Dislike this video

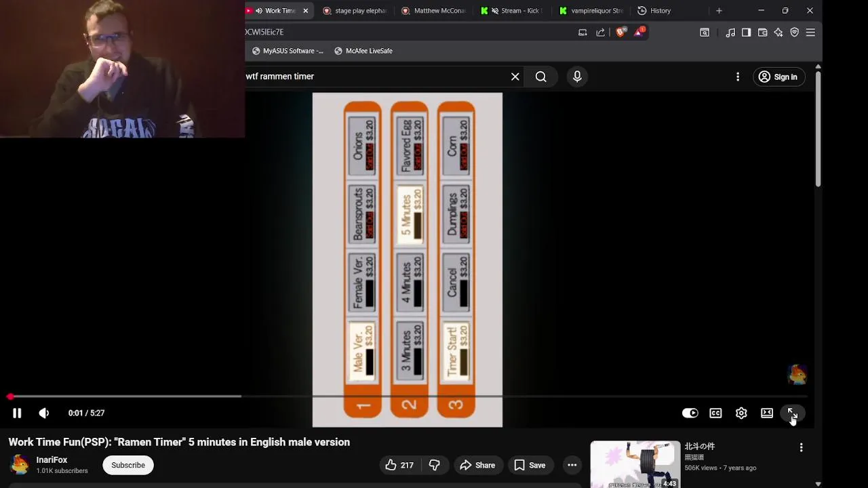coord(435,465)
